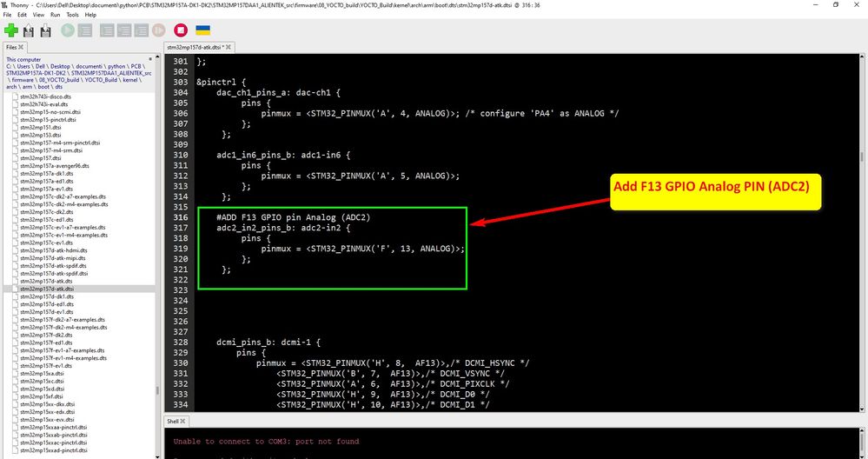Select file stm32mp157a-dk1.dts
Viewport: 868px width, 459px height.
click(47, 173)
